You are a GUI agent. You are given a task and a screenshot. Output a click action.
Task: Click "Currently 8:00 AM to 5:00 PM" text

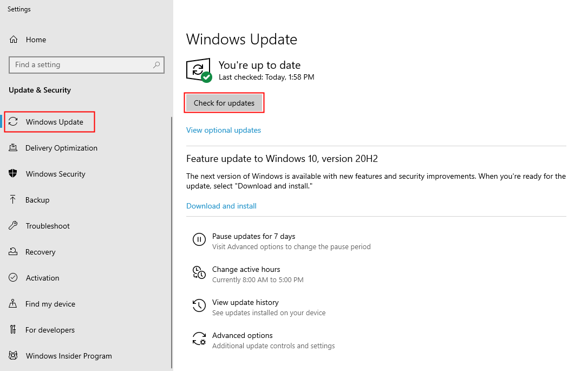click(258, 280)
